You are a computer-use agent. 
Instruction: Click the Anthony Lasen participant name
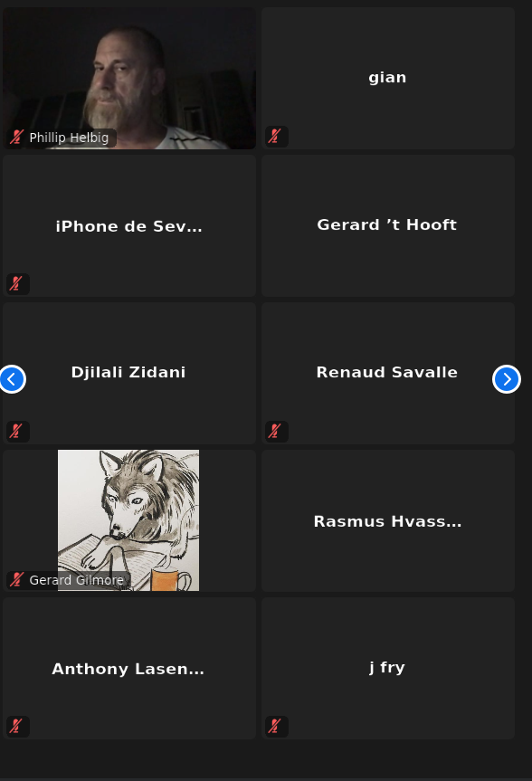[128, 669]
